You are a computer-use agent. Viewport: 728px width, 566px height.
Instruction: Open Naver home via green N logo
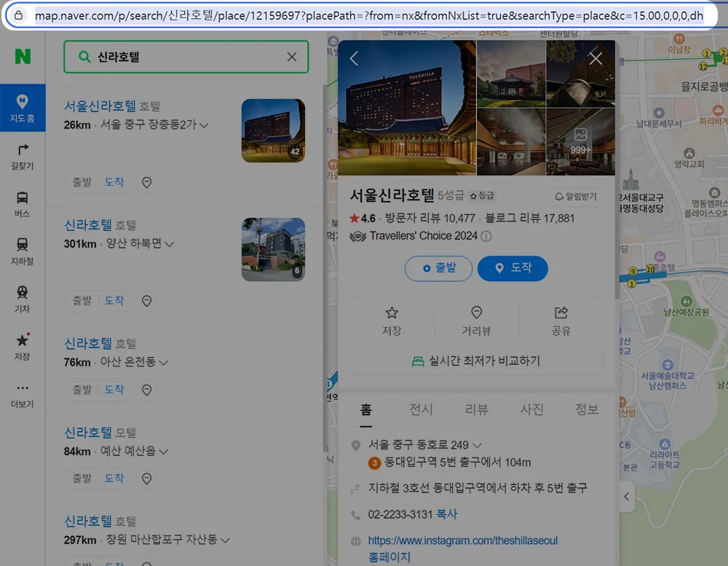click(23, 57)
